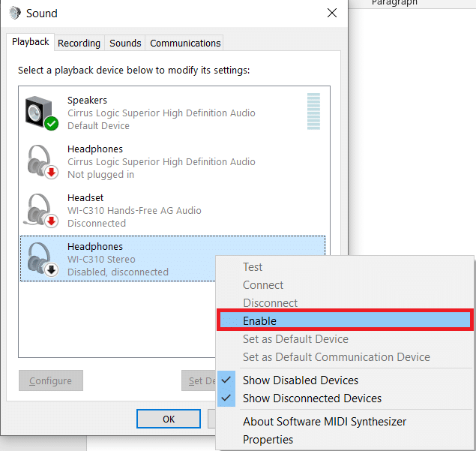Toggle Show Disconnected Devices checkmark
Screen dimensions: 476x451
pyautogui.click(x=227, y=398)
